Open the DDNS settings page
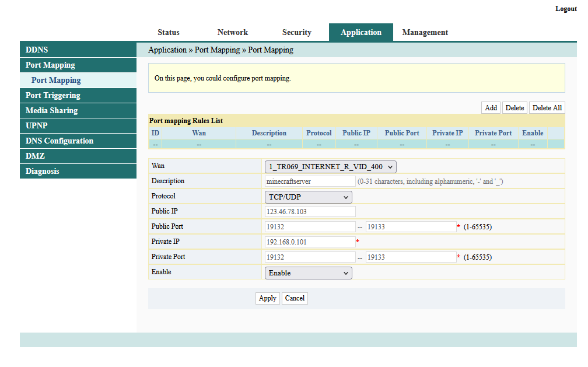This screenshot has height=367, width=588. (x=36, y=50)
